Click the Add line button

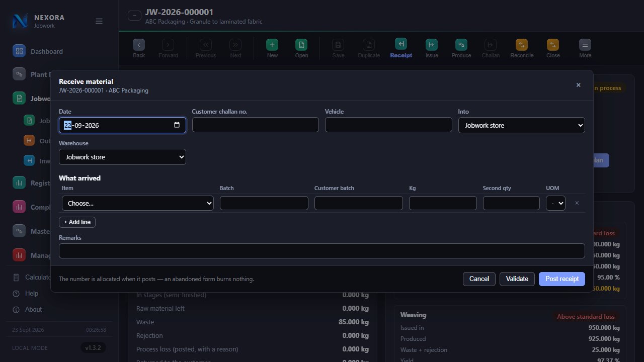(77, 222)
